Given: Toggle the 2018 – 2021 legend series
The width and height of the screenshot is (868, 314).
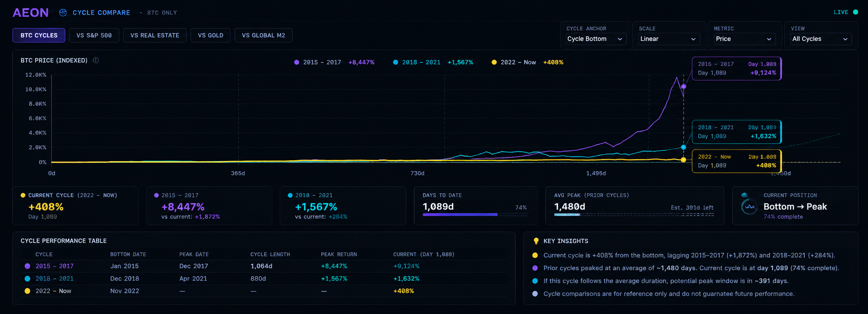Looking at the screenshot, I should pyautogui.click(x=433, y=62).
